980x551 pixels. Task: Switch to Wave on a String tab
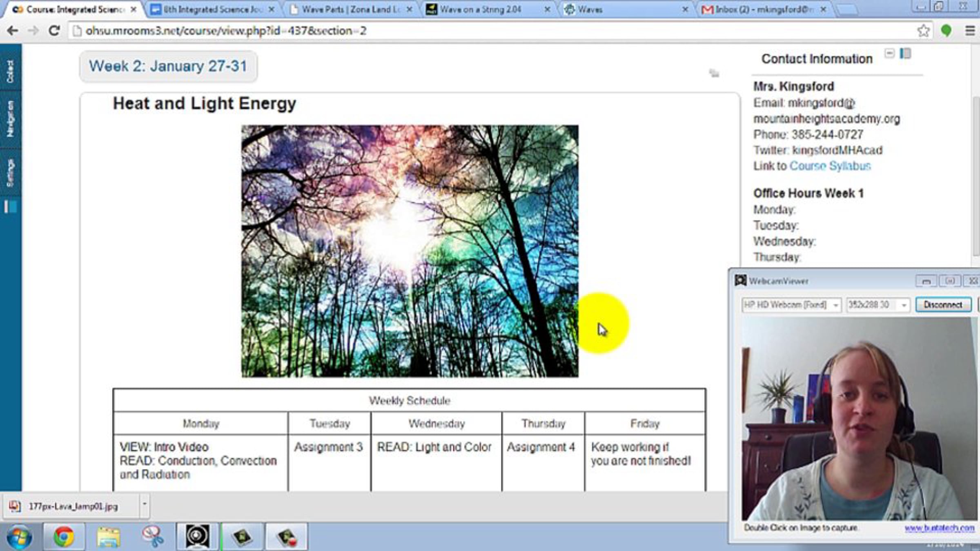pos(481,9)
